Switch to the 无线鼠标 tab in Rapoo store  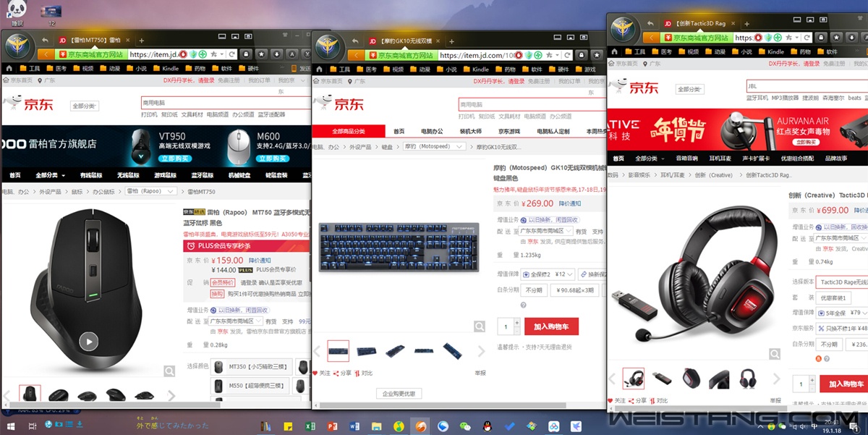128,175
